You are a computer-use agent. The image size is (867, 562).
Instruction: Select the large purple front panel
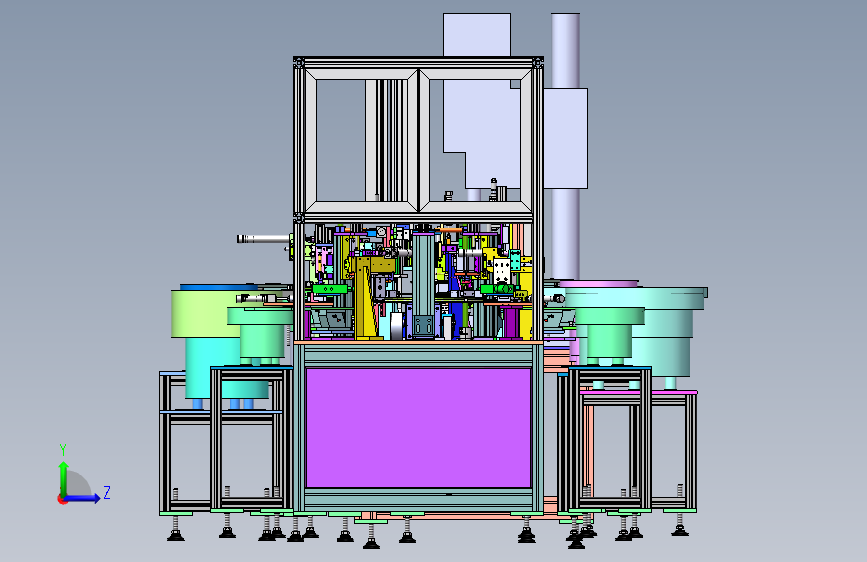pyautogui.click(x=418, y=428)
